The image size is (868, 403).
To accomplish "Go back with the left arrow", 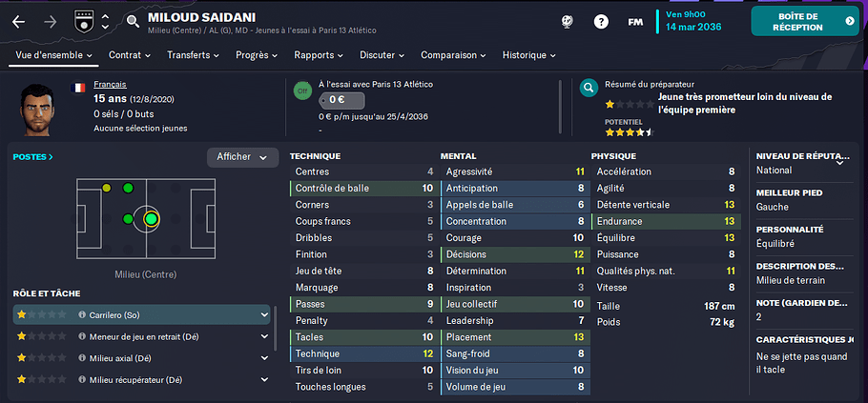I will tap(19, 22).
